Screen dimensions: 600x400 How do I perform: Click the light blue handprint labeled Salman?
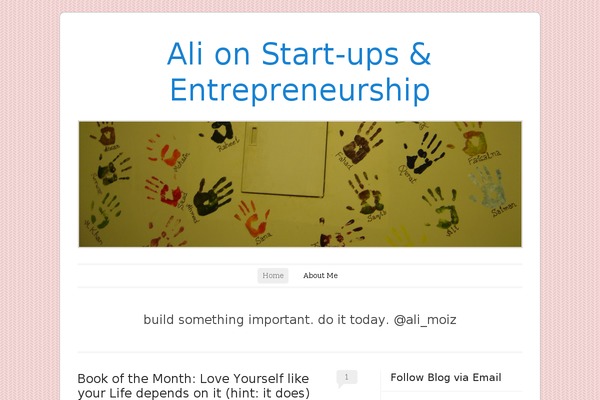pyautogui.click(x=489, y=188)
